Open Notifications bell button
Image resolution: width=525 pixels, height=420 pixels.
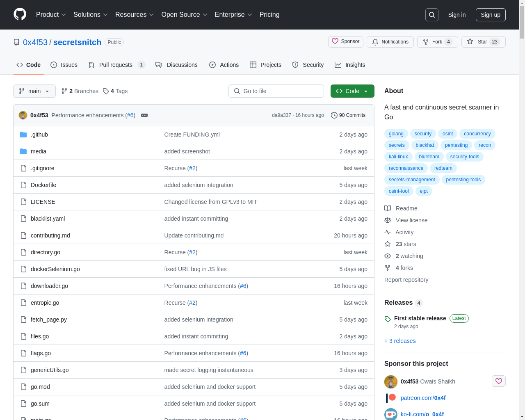point(390,42)
